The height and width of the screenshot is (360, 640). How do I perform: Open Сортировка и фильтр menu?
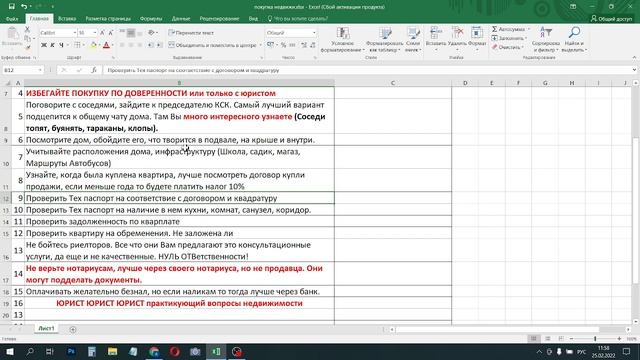coord(545,40)
